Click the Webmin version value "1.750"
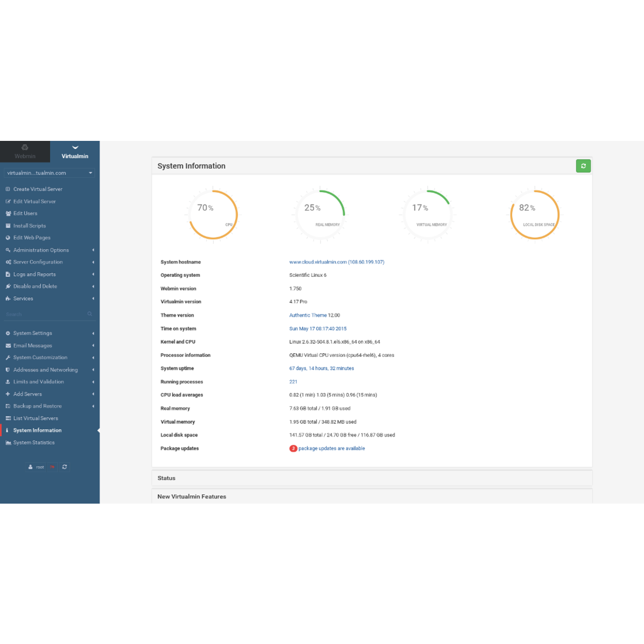This screenshot has height=644, width=644. (295, 289)
